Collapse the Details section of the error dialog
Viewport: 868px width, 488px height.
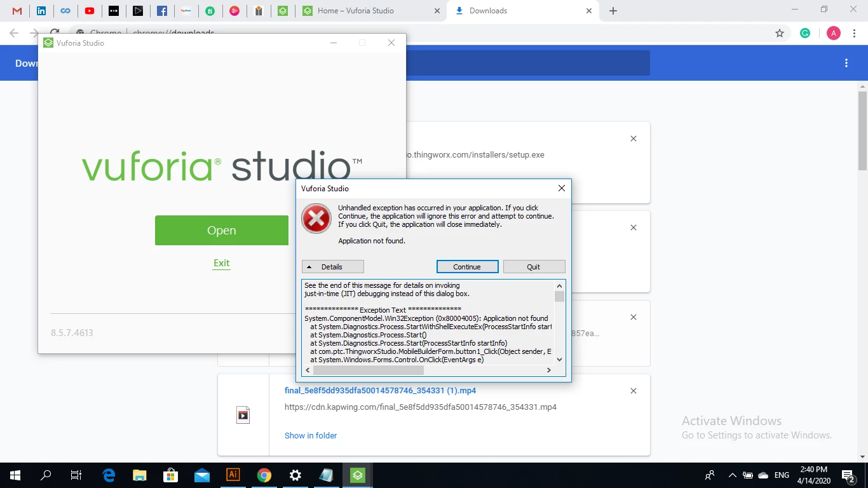tap(332, 267)
